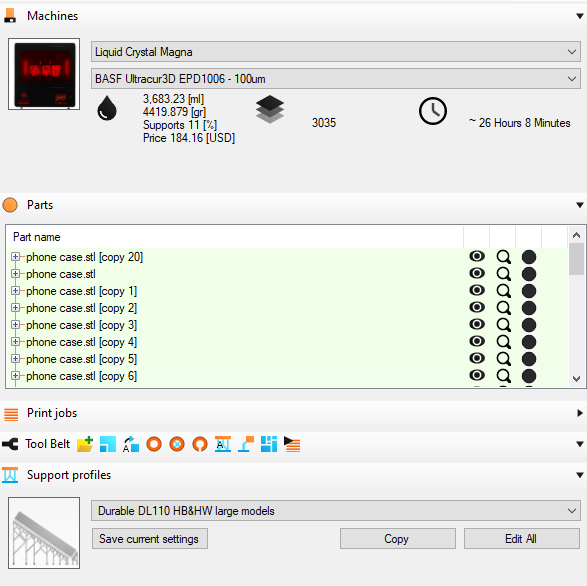The image size is (587, 586).
Task: Toggle eye for phone case.stl [copy 1]
Action: point(477,291)
